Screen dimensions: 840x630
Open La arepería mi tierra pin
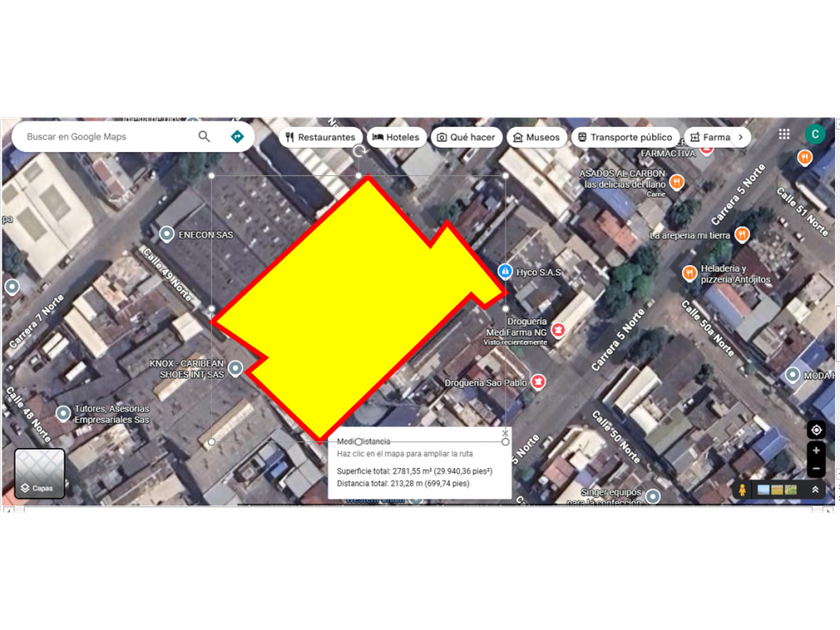(x=742, y=234)
